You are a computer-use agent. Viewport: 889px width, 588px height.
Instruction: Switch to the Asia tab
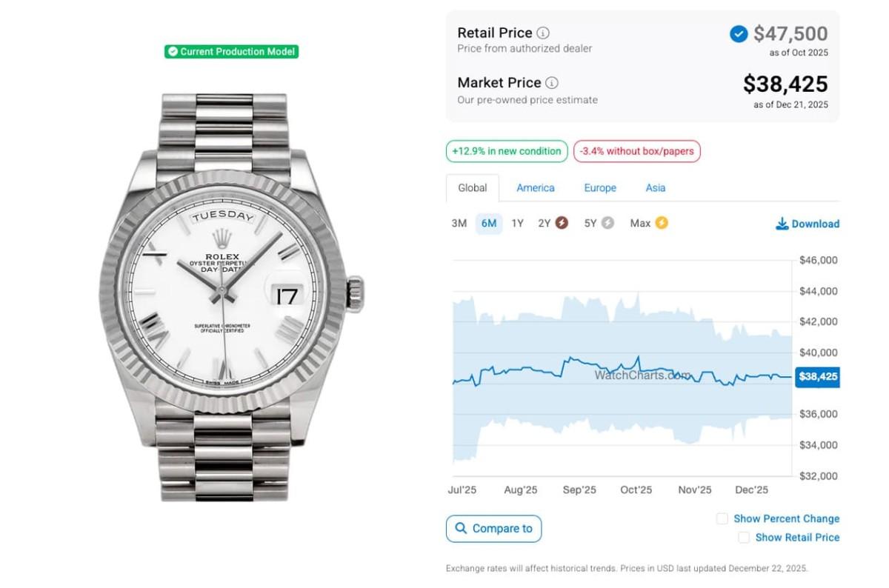[x=656, y=188]
